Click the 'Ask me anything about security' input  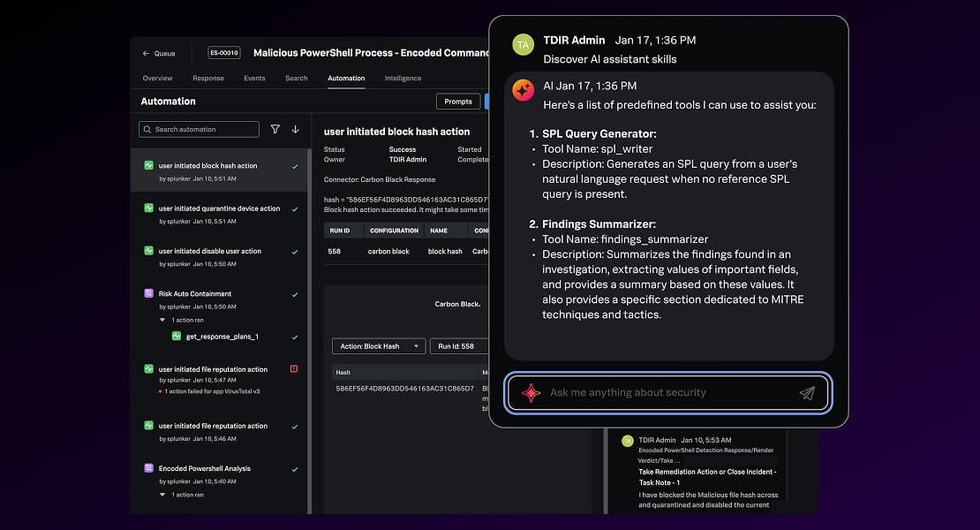[662, 393]
